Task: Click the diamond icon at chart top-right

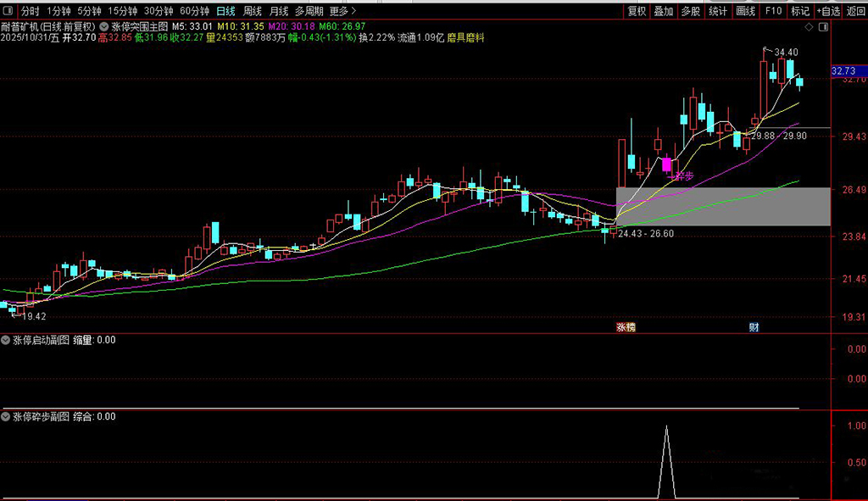Action: (808, 28)
